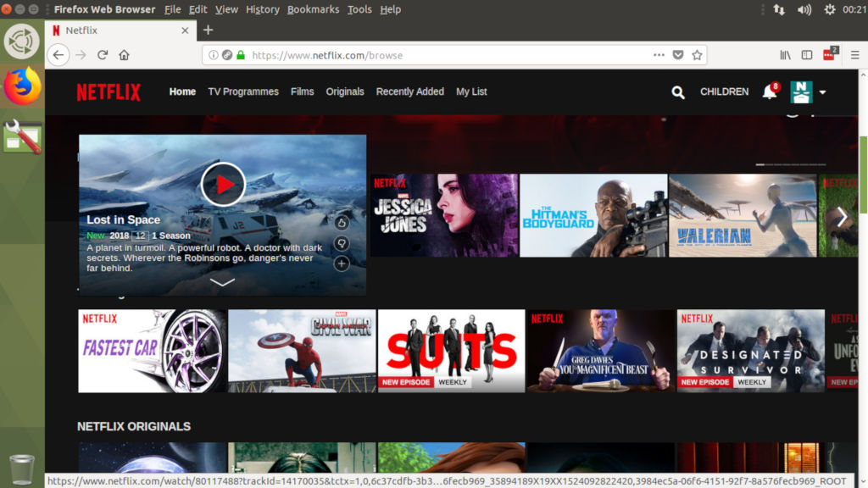Open Netflix search with the magnifying glass
868x488 pixels.
coord(677,92)
